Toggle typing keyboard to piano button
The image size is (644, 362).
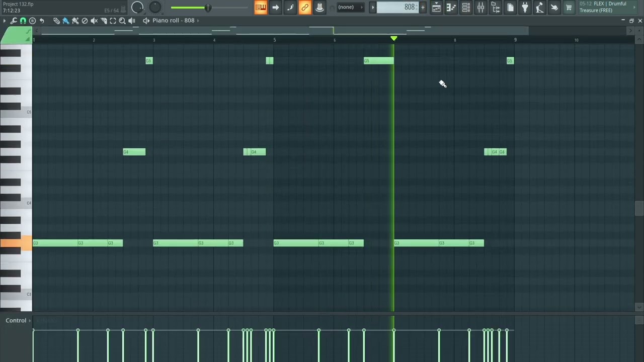261,7
